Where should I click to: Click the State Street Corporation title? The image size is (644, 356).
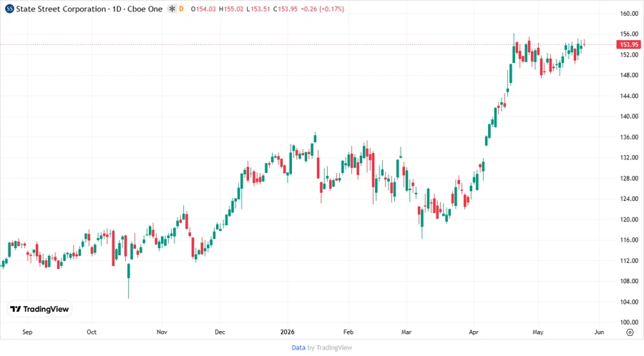(61, 9)
